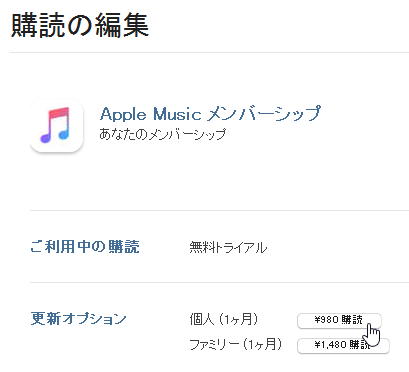Choose the 個人 (1ヶ月) plan label
The height and width of the screenshot is (372, 409).
pyautogui.click(x=224, y=320)
